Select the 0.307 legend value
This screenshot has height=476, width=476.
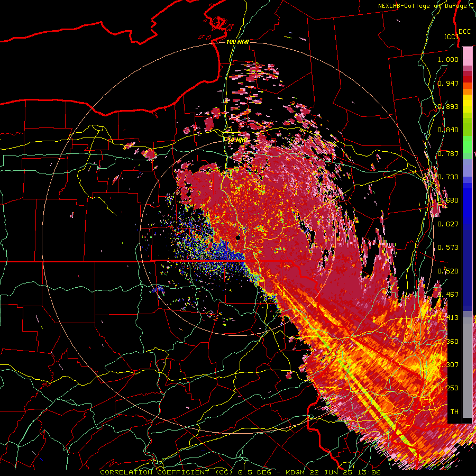point(448,365)
